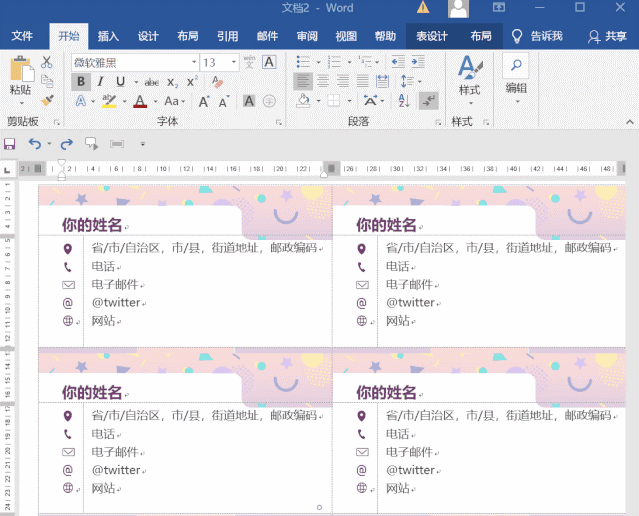Undo last action
Viewport: 639px width, 516px height.
pos(35,144)
